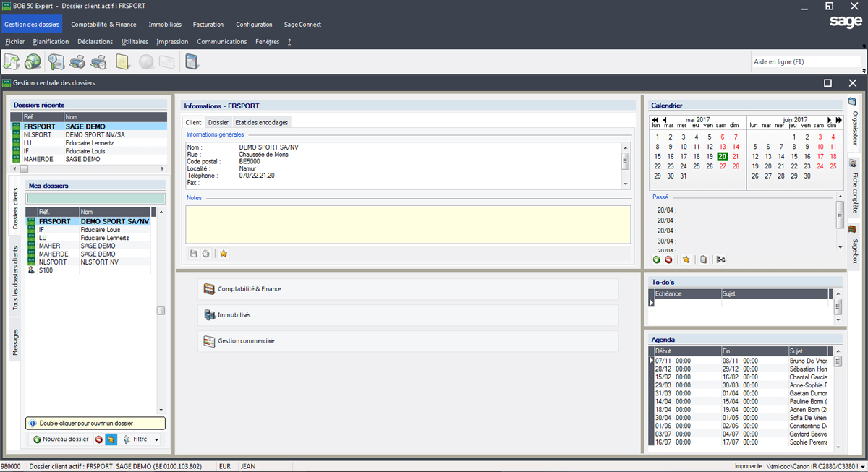Switch to Etat des encodages tab
Screen dimensions: 868x472
point(262,122)
